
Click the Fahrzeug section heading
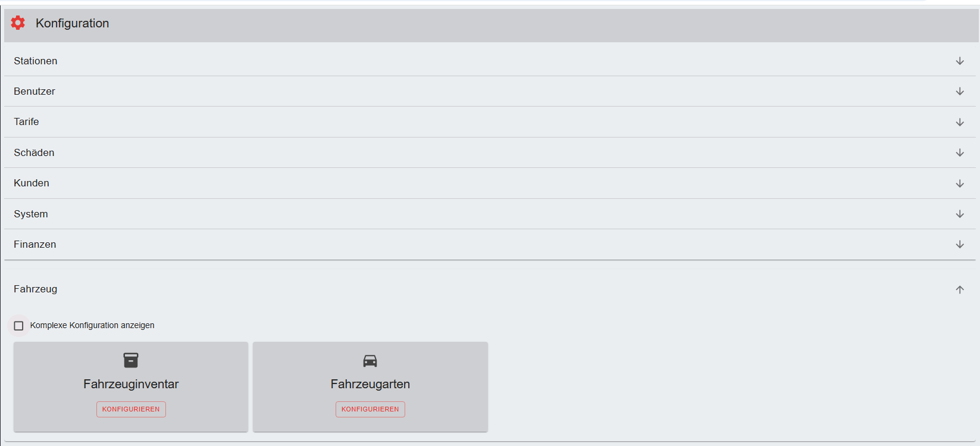click(x=36, y=289)
